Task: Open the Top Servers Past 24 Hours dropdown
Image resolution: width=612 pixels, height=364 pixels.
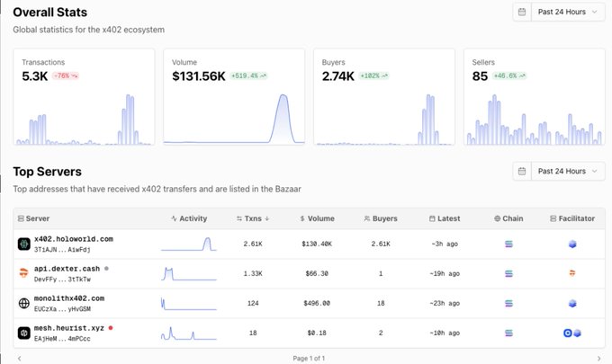Action: (558, 171)
